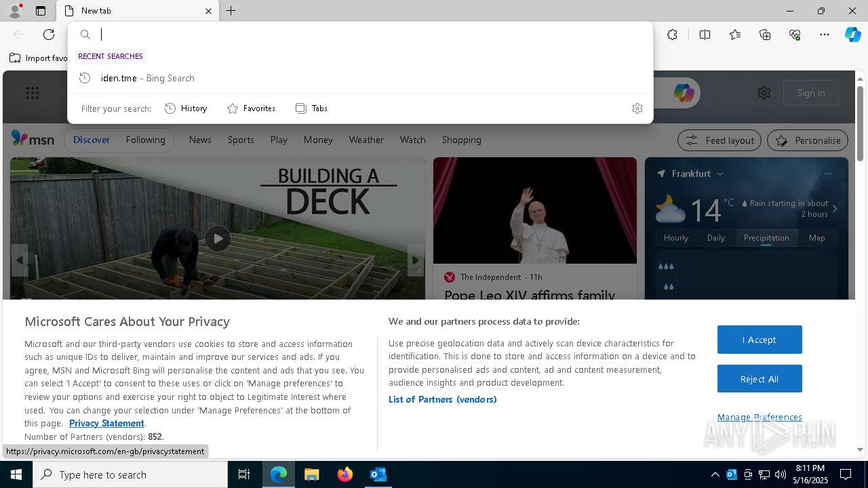Launch Firefox from the taskbar
Viewport: 868px width, 488px height.
345,474
